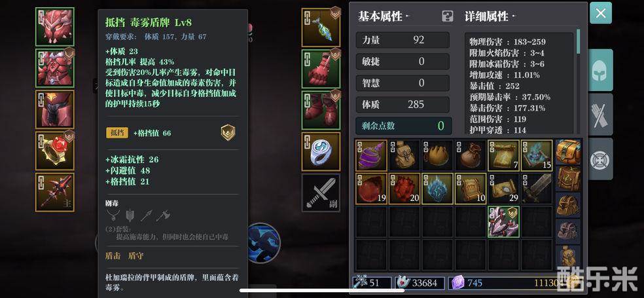The image size is (644, 298).
Task: Switch to the crossed gloves side tab
Action: [x=601, y=114]
